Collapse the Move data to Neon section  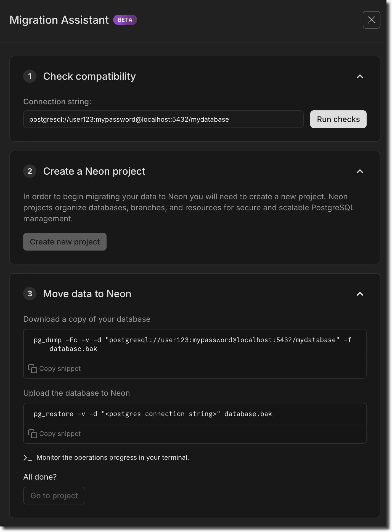tap(360, 294)
